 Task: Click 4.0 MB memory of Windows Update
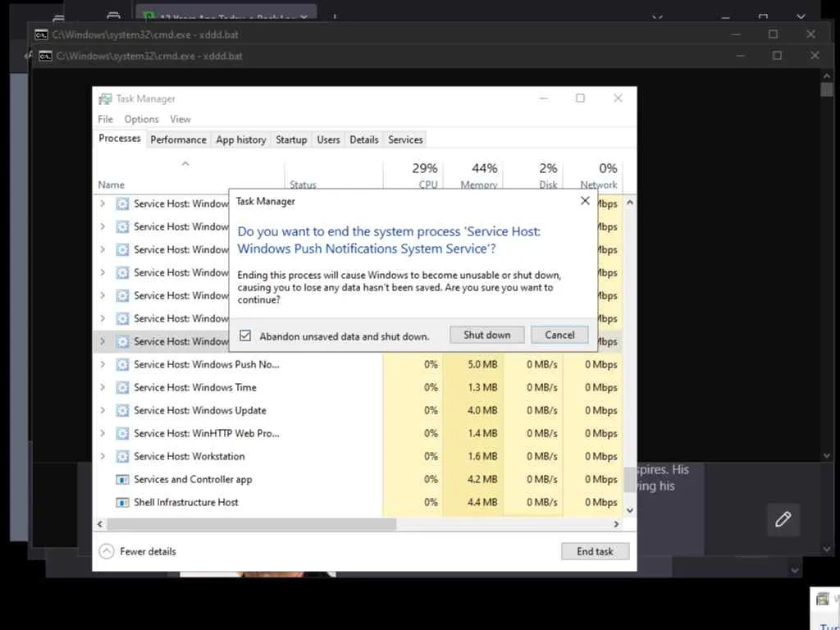(x=482, y=410)
